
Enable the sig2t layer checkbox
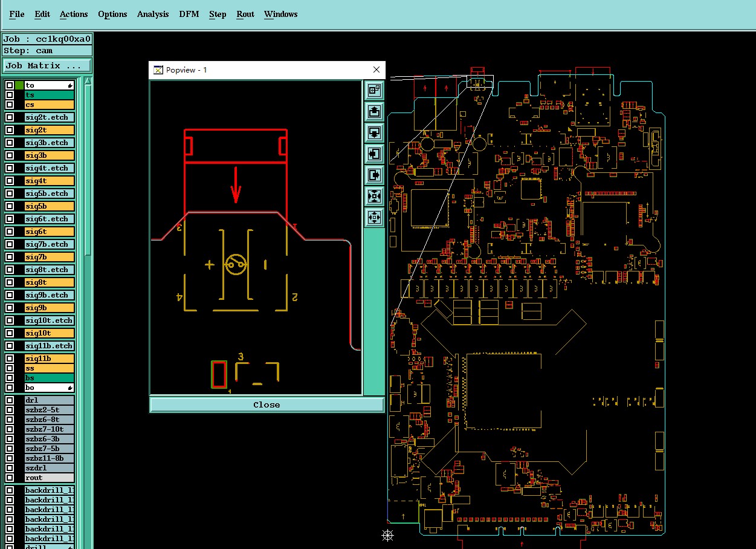(9, 130)
